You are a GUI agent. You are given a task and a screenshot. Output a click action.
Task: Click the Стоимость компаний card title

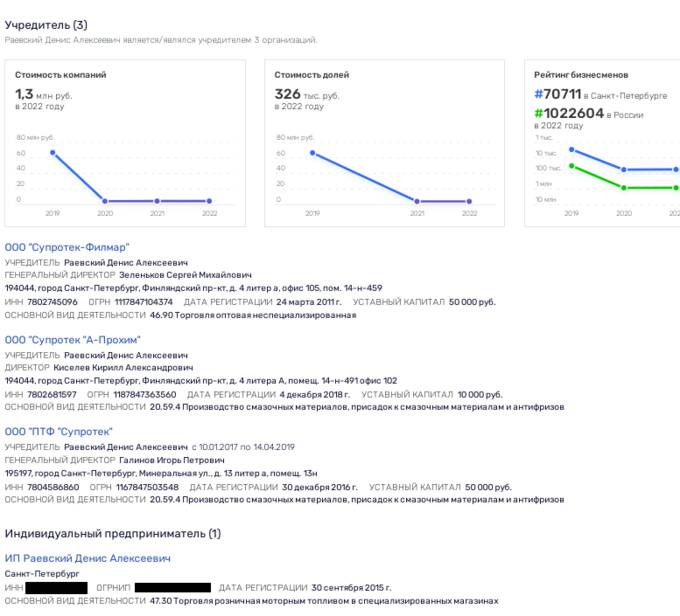61,75
